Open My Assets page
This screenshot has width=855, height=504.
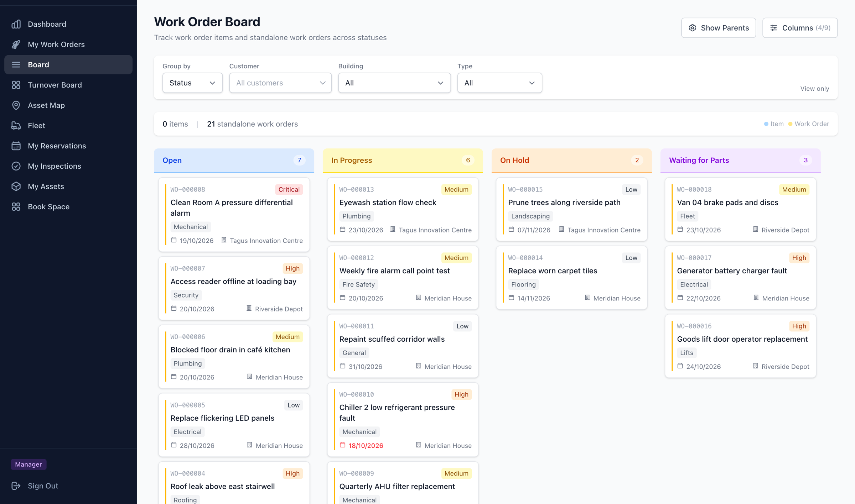pos(68,187)
